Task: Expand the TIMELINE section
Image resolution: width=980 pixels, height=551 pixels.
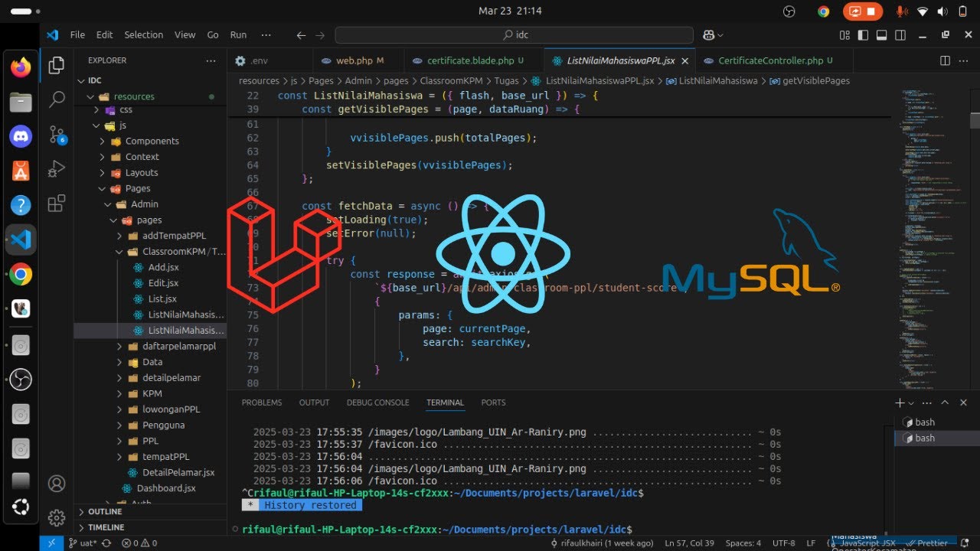Action: pos(106,527)
